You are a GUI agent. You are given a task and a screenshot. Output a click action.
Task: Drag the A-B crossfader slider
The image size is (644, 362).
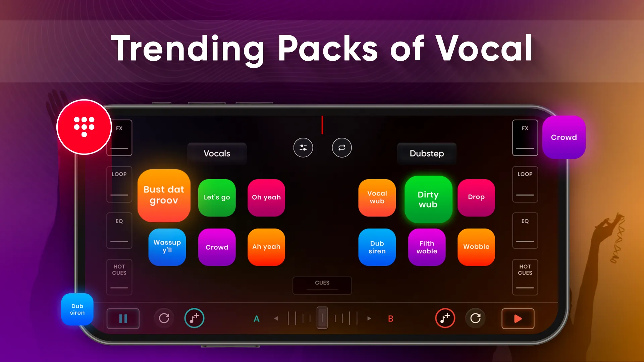coord(322,318)
